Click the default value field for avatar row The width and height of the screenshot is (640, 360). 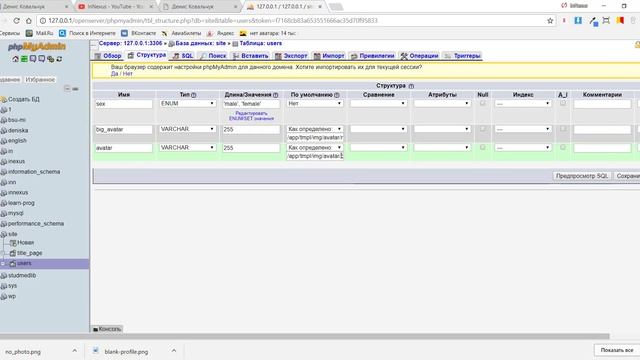(315, 156)
